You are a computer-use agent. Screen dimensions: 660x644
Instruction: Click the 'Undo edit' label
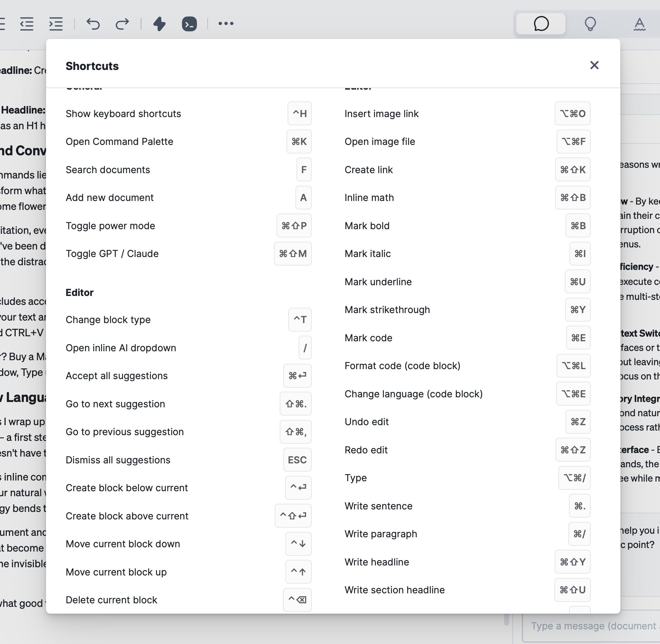tap(367, 422)
